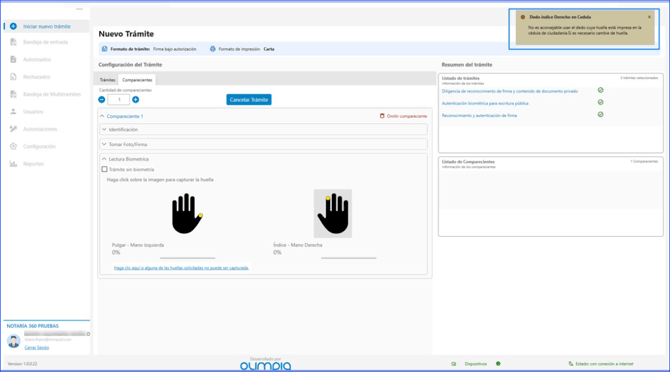Open the Reportes chart icon
The height and width of the screenshot is (372, 670).
tap(13, 164)
